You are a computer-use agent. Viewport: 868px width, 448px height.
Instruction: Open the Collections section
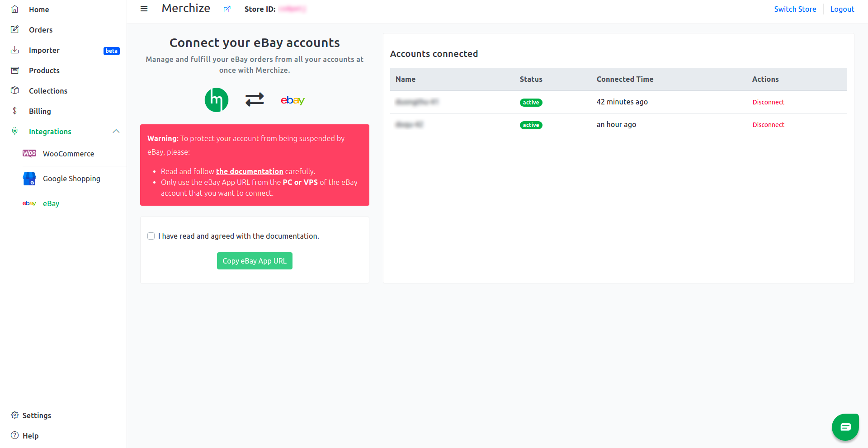click(48, 91)
